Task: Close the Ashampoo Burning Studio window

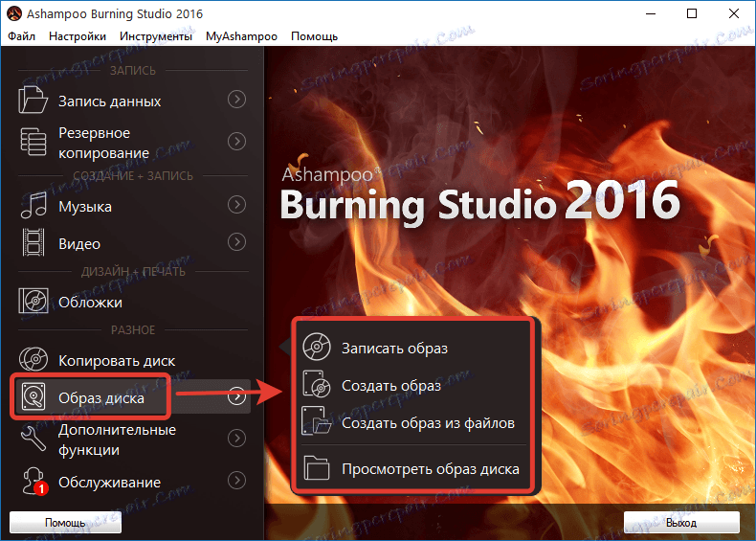Action: click(734, 13)
